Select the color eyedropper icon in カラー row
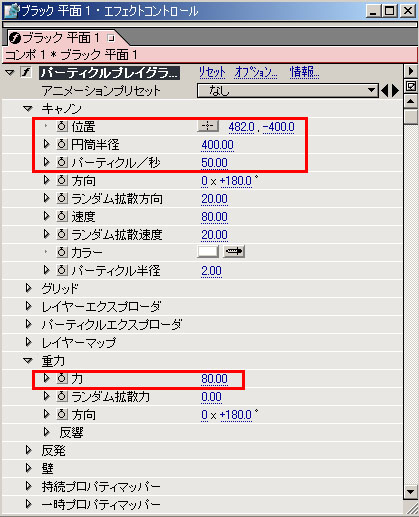This screenshot has width=419, height=517. 234,251
